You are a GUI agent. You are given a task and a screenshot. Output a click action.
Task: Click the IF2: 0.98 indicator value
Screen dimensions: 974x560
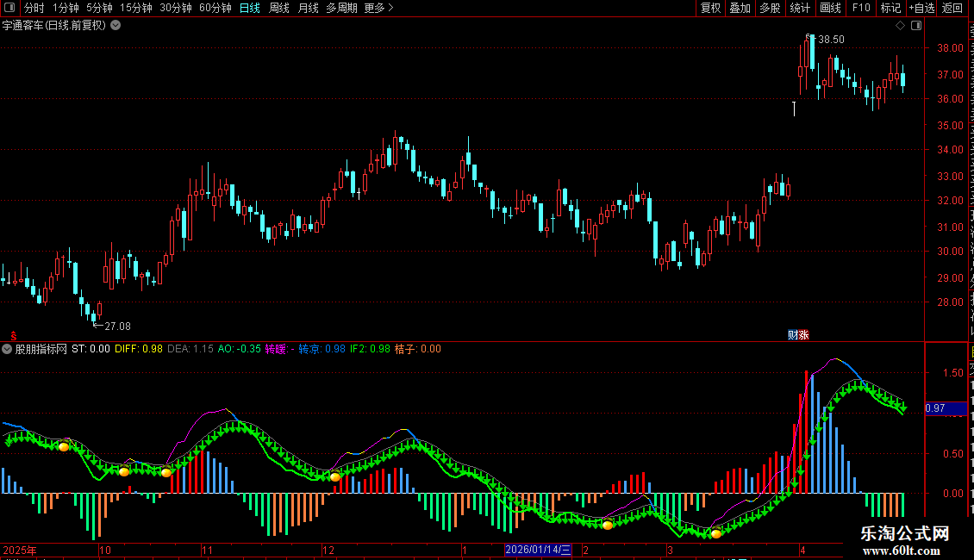pyautogui.click(x=370, y=349)
